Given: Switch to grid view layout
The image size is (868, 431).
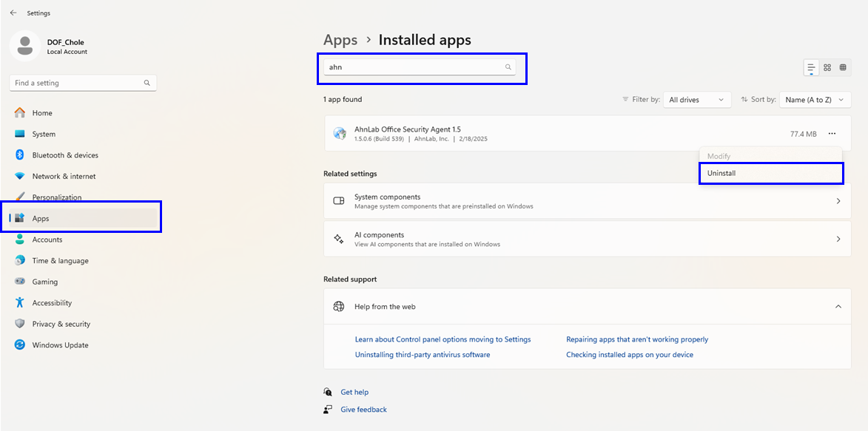Looking at the screenshot, I should (x=827, y=68).
